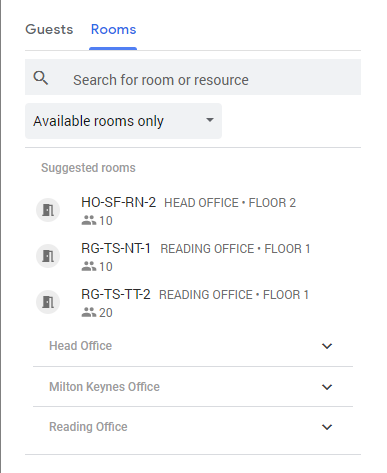Open the Available rooms only dropdown

click(123, 121)
